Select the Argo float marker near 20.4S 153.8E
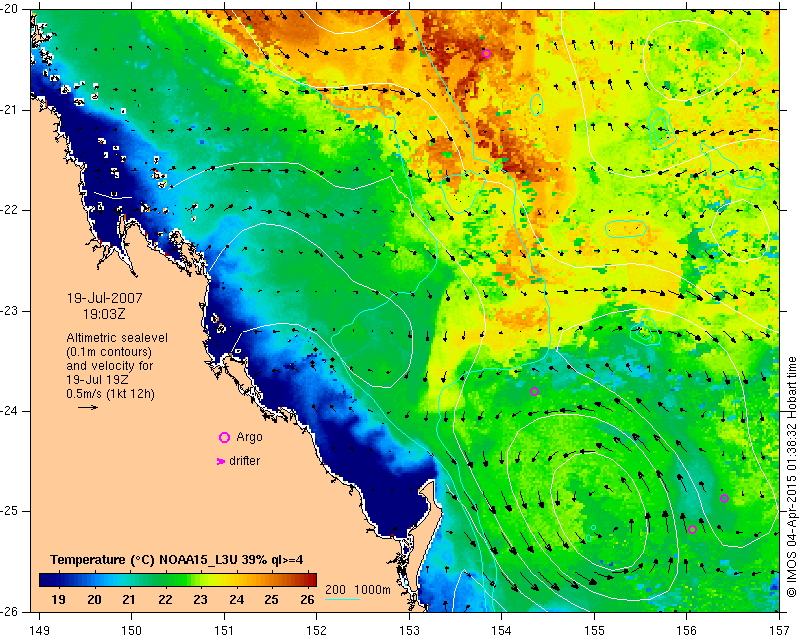The height and width of the screenshot is (640, 800). [486, 54]
